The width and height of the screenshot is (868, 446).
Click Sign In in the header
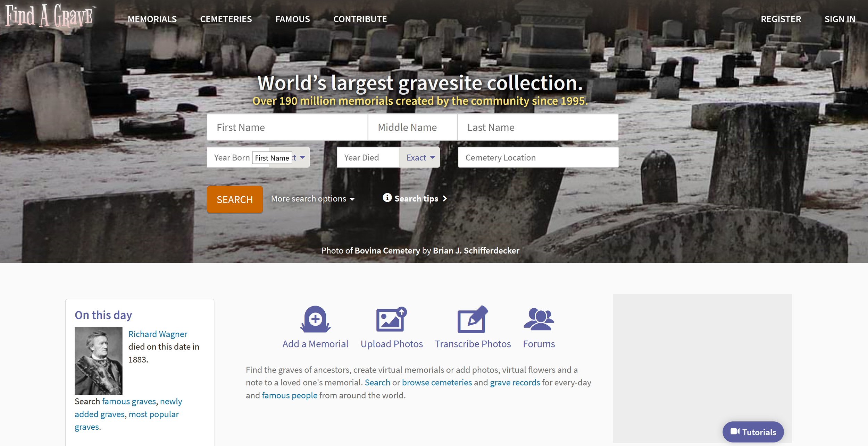click(840, 19)
